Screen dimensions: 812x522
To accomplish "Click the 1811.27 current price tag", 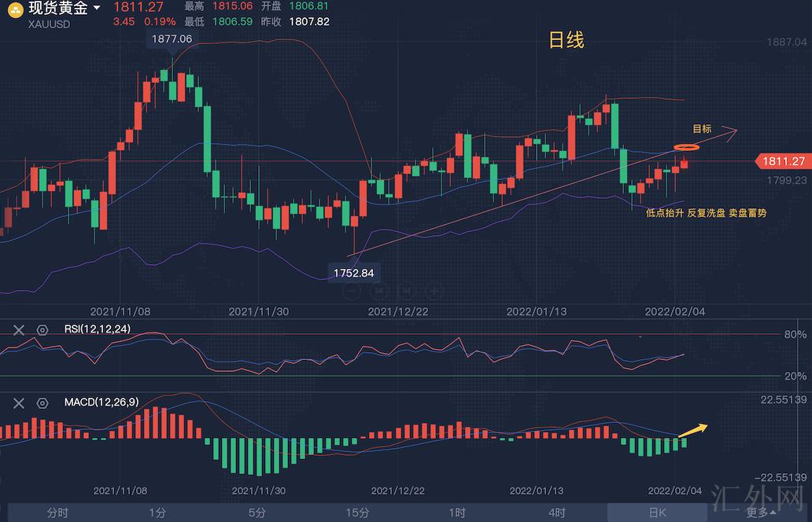I will (x=782, y=161).
